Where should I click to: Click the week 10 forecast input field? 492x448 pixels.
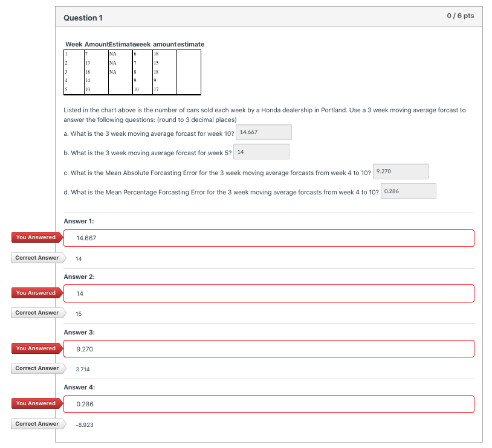click(264, 132)
